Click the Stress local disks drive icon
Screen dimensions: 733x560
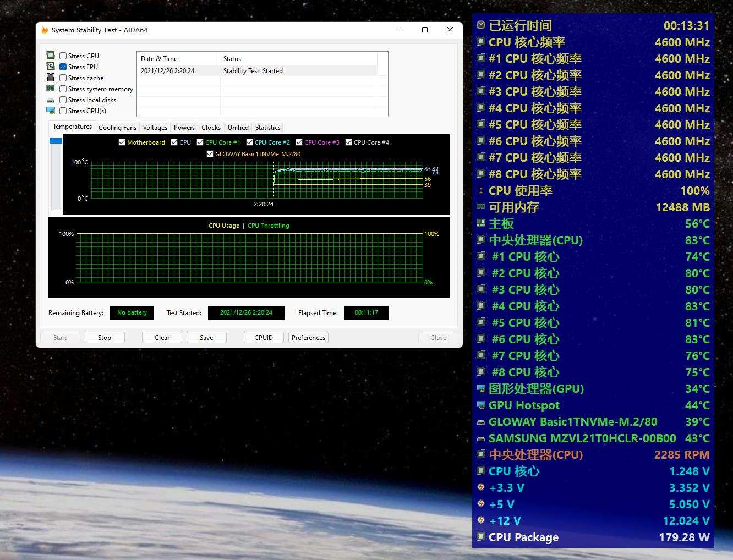point(51,100)
